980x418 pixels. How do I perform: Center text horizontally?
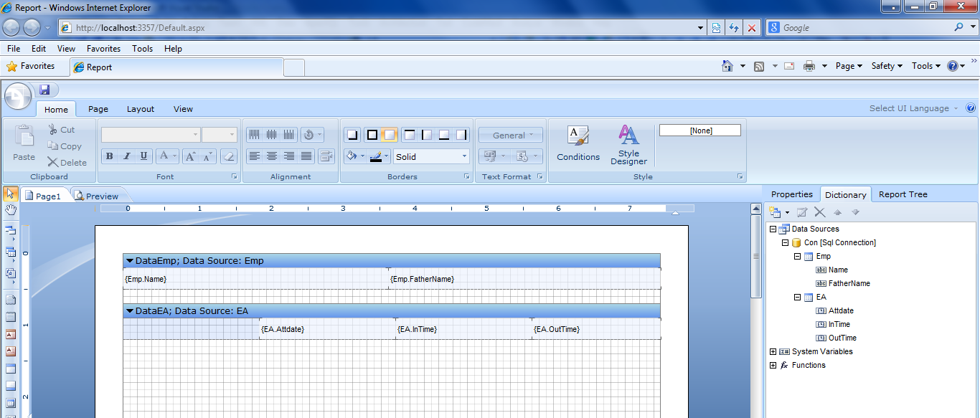(x=272, y=156)
